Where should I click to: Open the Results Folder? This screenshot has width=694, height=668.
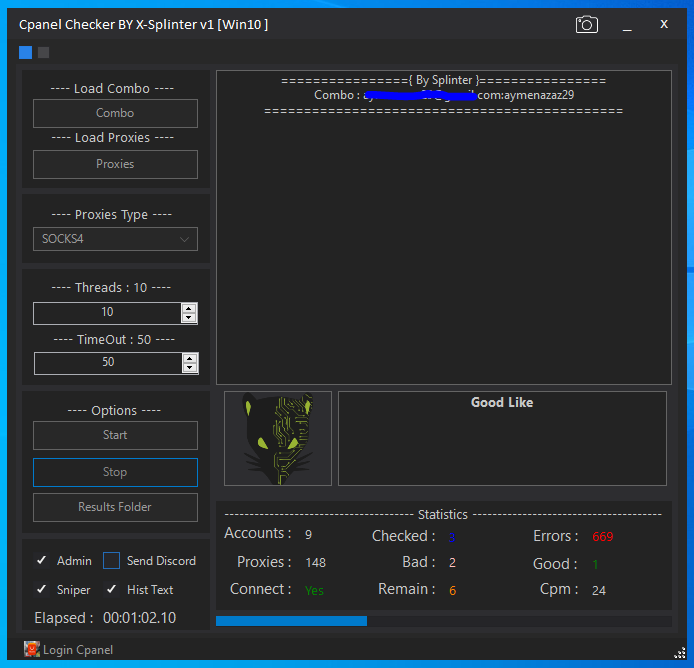(x=115, y=507)
